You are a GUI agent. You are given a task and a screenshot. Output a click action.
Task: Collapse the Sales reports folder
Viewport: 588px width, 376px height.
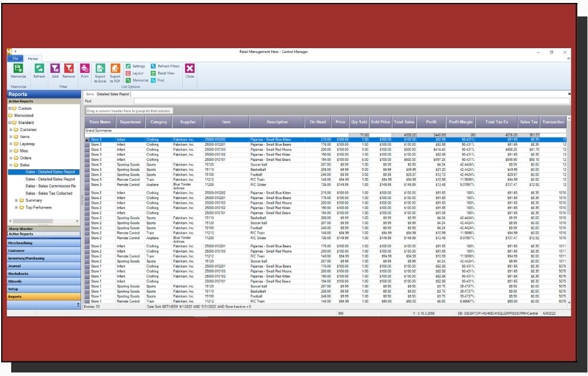(x=11, y=165)
